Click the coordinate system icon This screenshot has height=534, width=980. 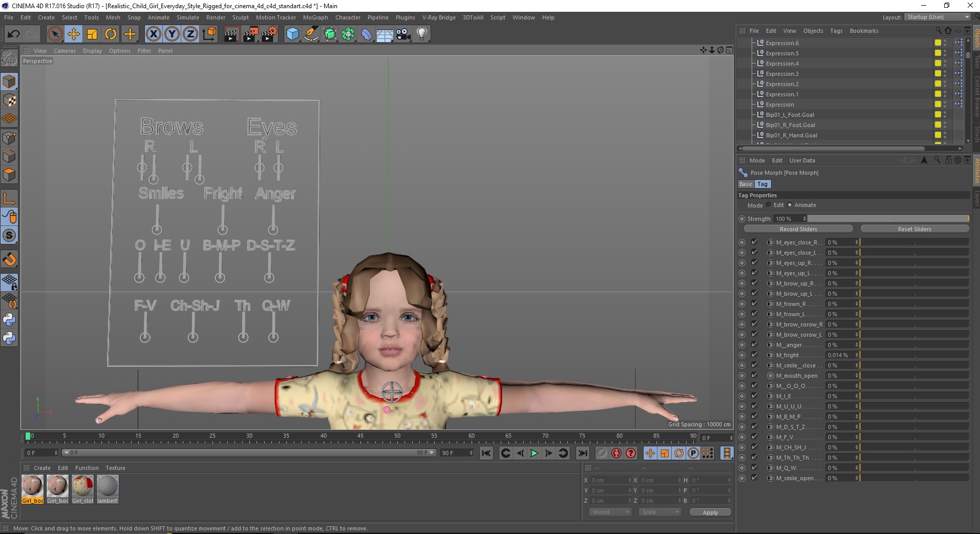pyautogui.click(x=209, y=34)
